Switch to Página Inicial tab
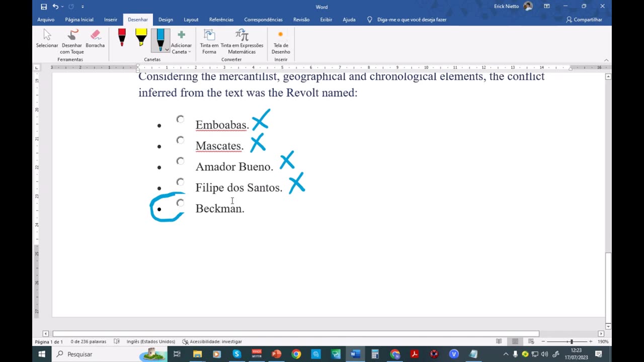Screen dimensions: 644x362 pos(79,20)
